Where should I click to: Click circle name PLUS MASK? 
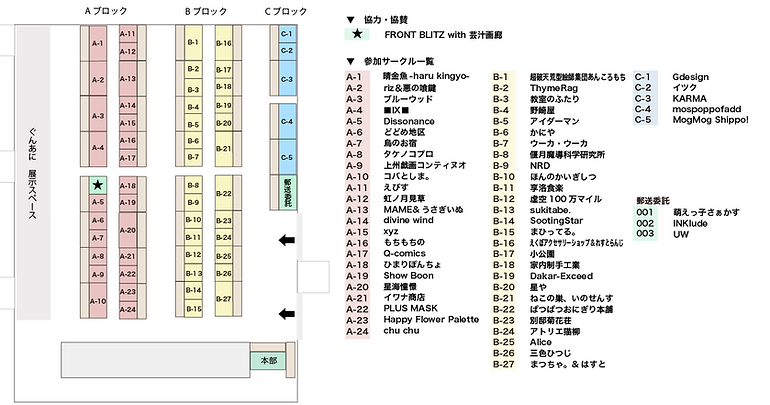click(x=410, y=308)
